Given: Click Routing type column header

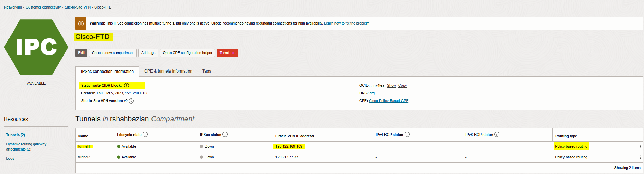Looking at the screenshot, I should click(566, 136).
